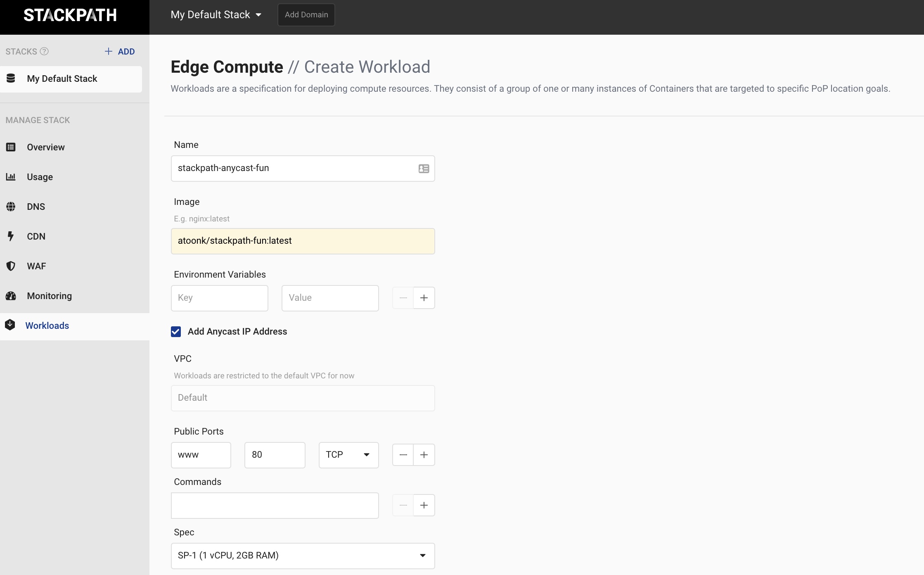Open the TCP protocol dropdown

click(x=349, y=455)
